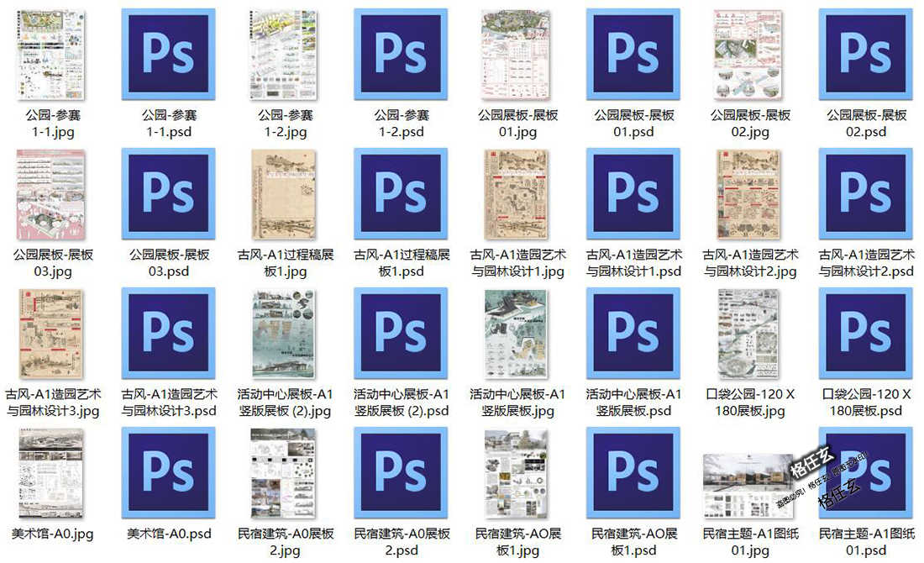Select thumbnail of 公园-参赛 1-1.jpg
This screenshot has width=924, height=563.
pyautogui.click(x=52, y=55)
